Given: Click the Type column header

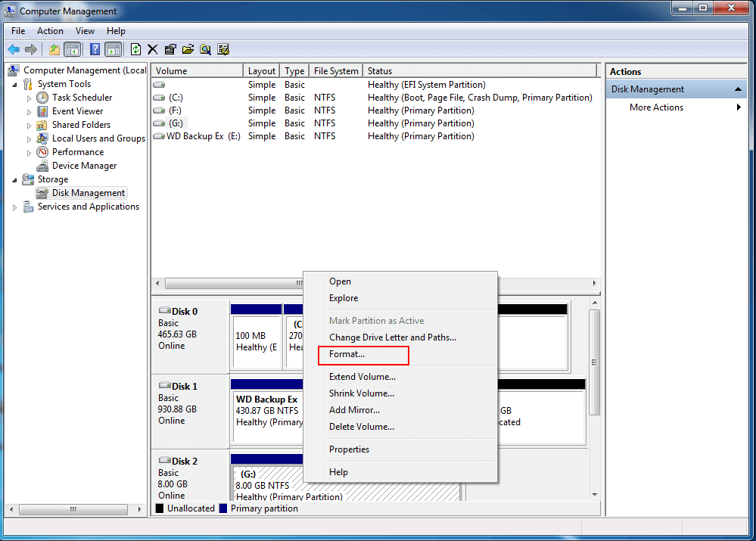Looking at the screenshot, I should pos(294,71).
